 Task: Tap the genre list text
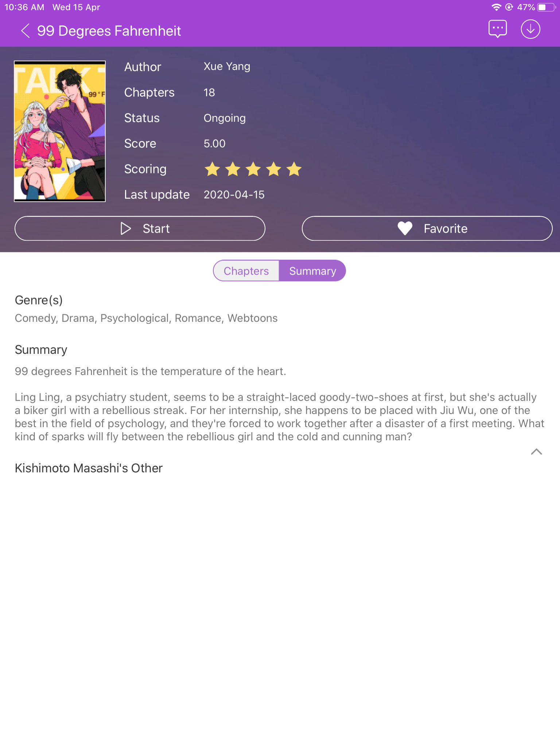pyautogui.click(x=146, y=318)
